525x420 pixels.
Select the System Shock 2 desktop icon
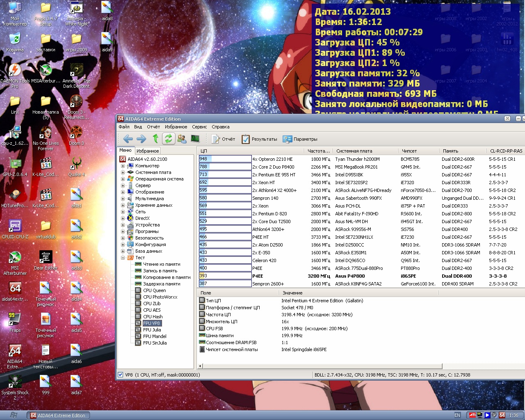15,388
